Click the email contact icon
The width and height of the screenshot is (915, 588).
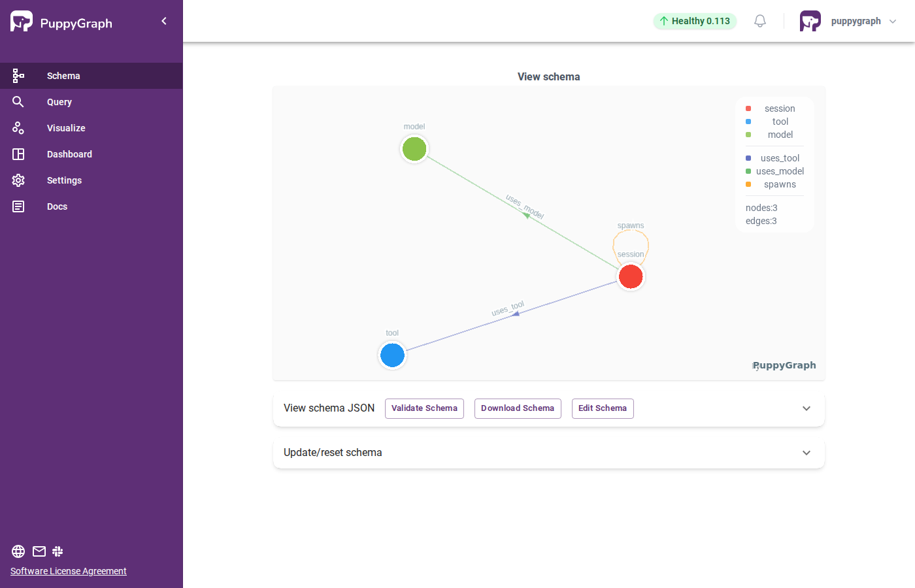39,551
